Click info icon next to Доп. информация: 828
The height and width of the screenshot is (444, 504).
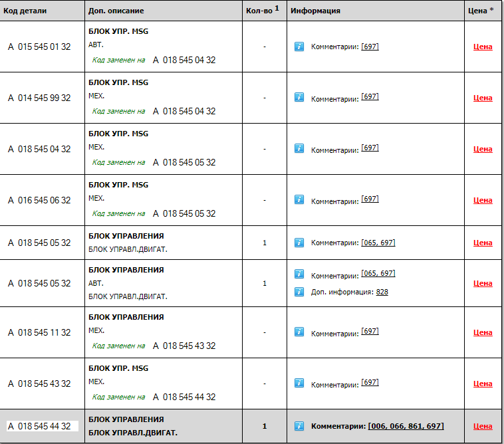(x=299, y=291)
